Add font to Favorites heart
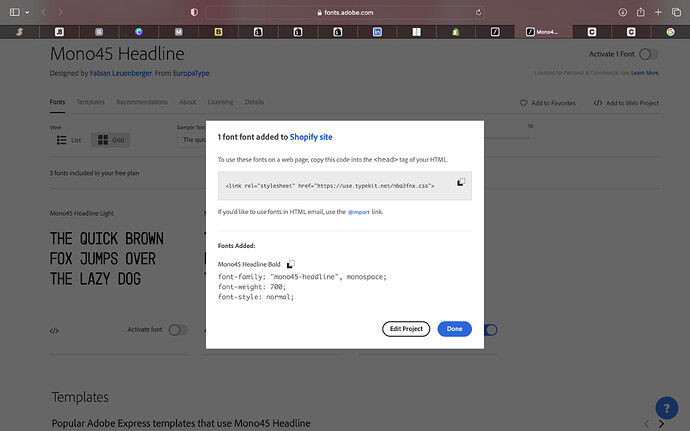The height and width of the screenshot is (431, 690). pos(547,103)
